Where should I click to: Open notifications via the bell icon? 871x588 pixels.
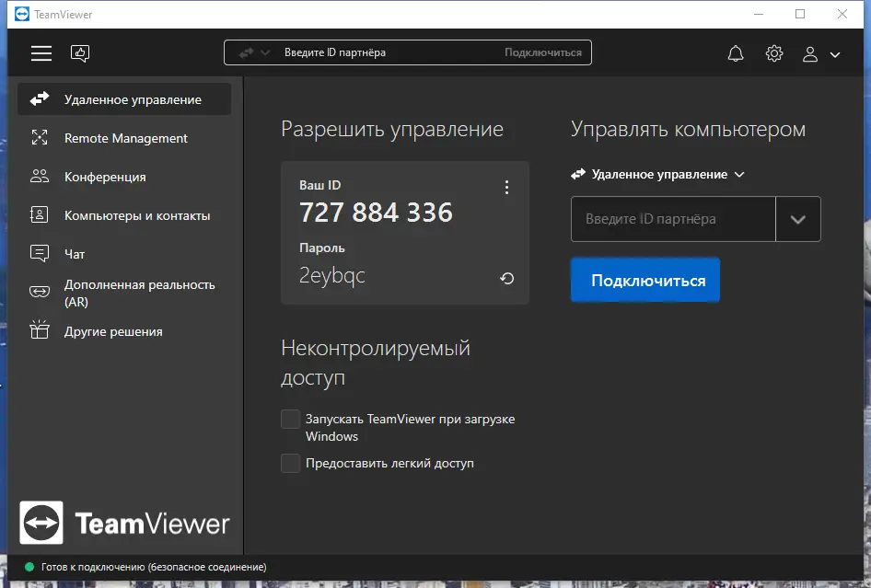pyautogui.click(x=735, y=52)
